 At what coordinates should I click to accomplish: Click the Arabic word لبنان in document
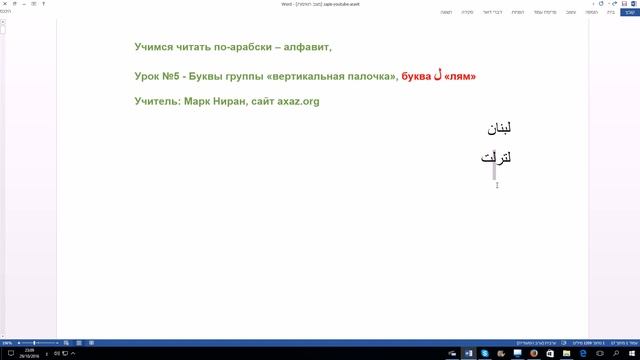(x=499, y=128)
